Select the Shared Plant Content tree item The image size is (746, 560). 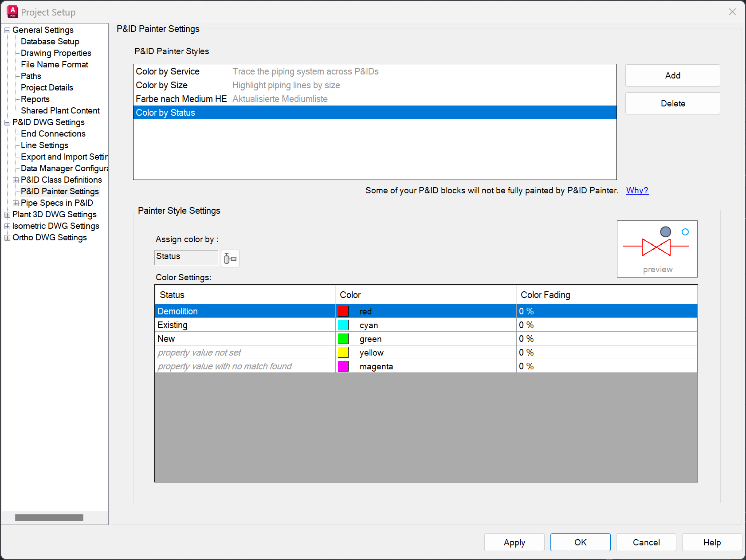[60, 110]
